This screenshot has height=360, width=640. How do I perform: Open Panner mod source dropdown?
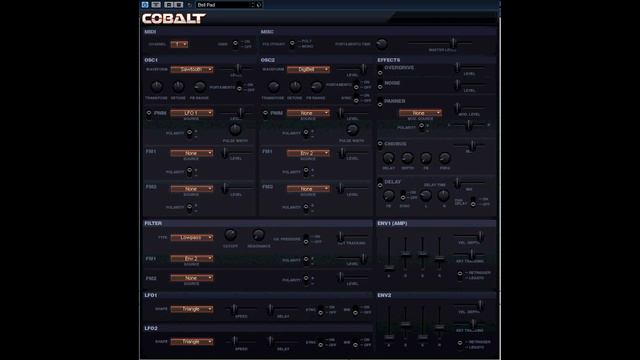coord(420,113)
